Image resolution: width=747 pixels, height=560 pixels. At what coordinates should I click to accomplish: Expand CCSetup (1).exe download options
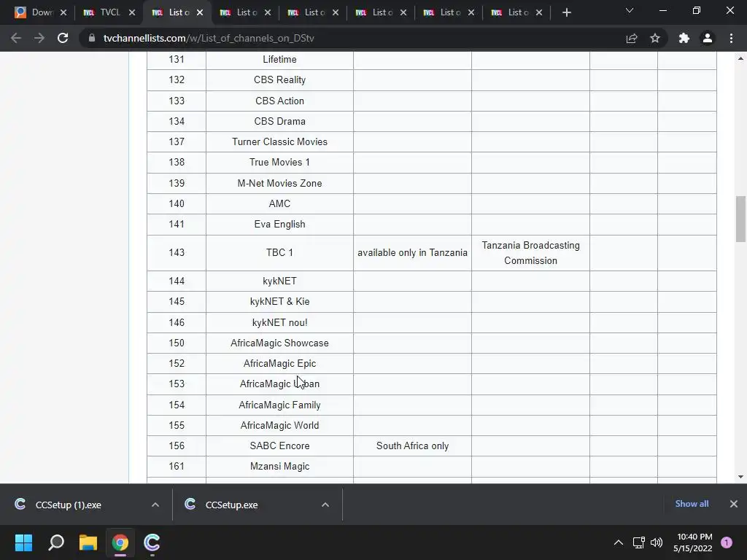[155, 505]
